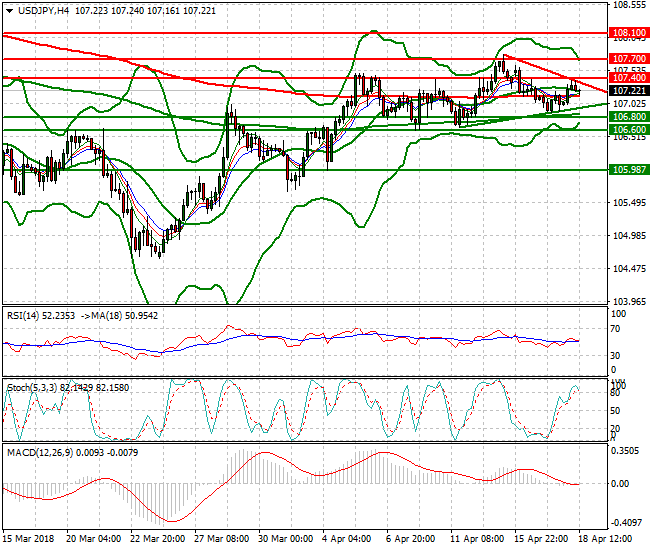Click the 104.985 price scale value
Viewport: 650px width, 550px height.
point(629,235)
